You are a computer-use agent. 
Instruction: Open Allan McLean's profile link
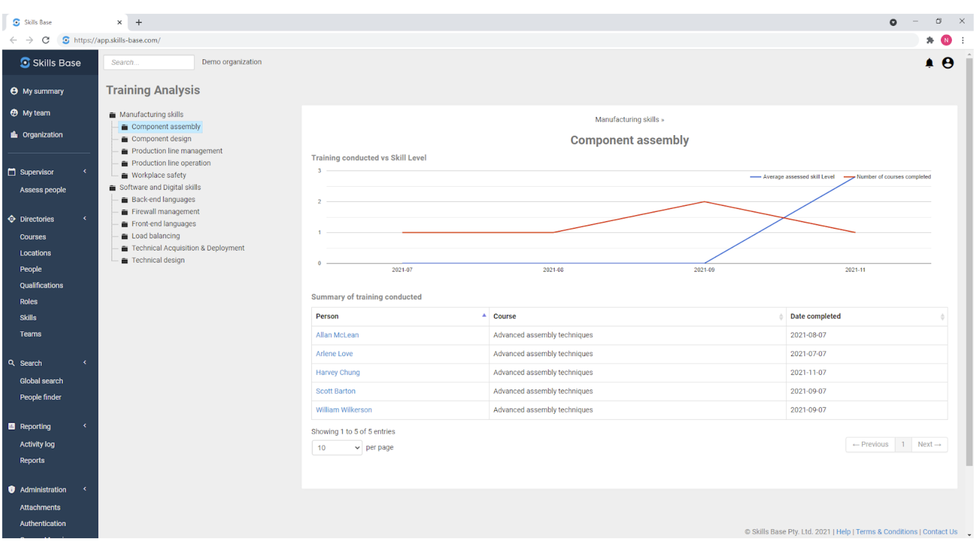[337, 335]
